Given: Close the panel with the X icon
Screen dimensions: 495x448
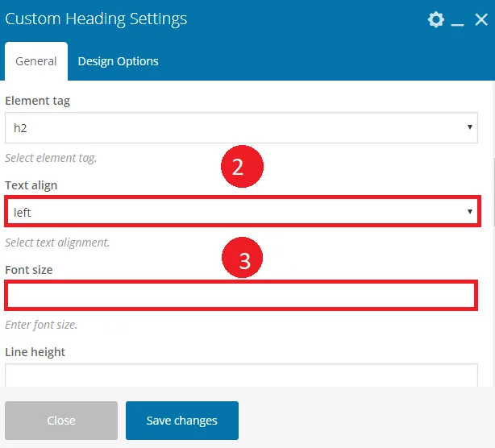Looking at the screenshot, I should [x=481, y=19].
